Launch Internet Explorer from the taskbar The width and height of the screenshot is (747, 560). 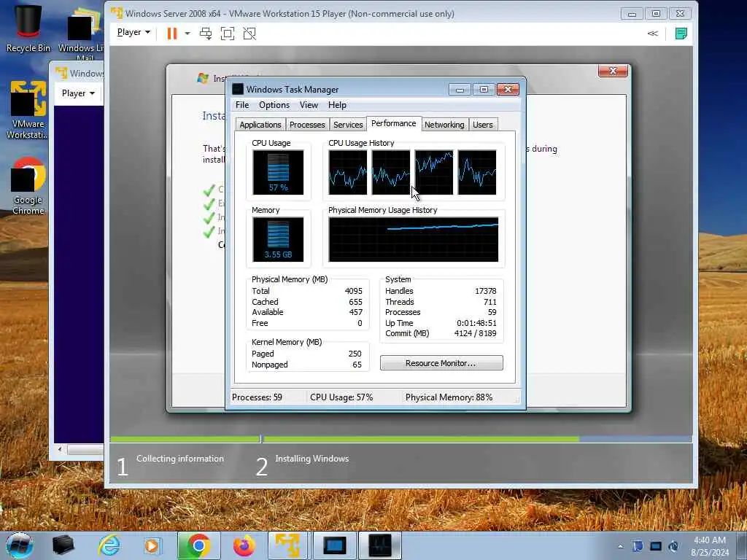[x=109, y=545]
